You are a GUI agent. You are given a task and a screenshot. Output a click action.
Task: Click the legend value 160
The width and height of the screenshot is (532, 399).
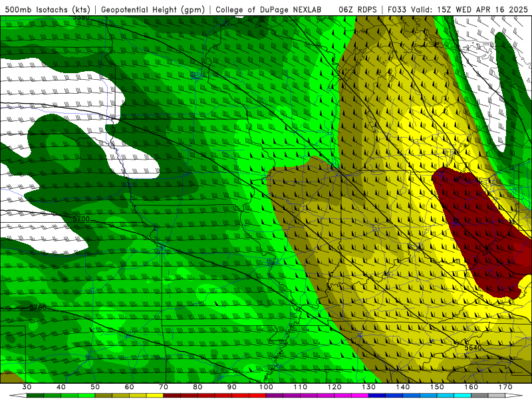click(471, 387)
